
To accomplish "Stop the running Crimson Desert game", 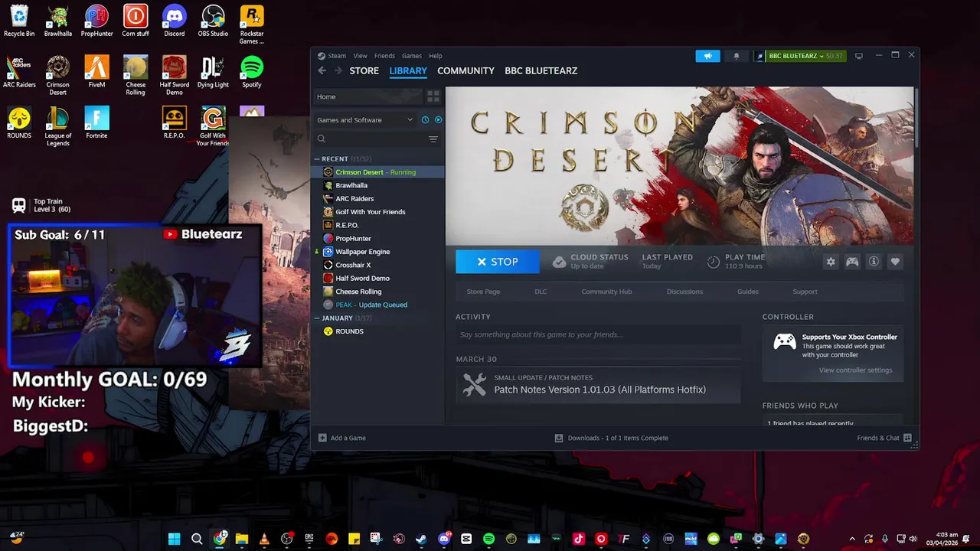I will pos(498,262).
